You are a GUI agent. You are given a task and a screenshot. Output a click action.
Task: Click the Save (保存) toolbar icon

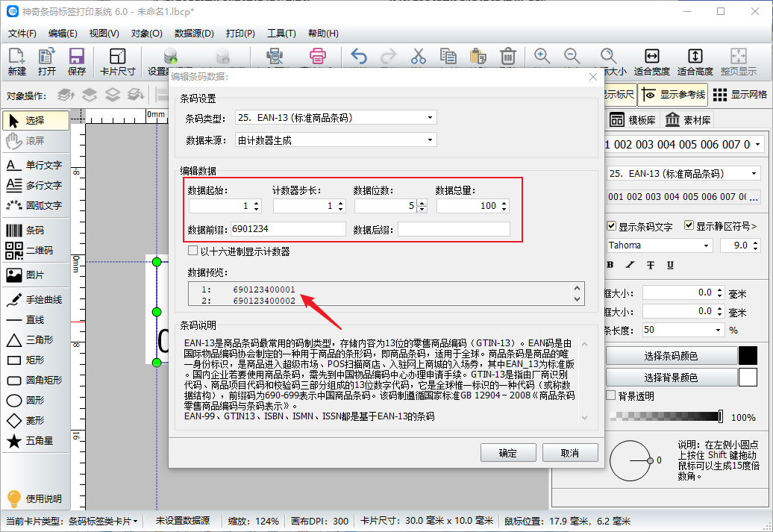[76, 62]
